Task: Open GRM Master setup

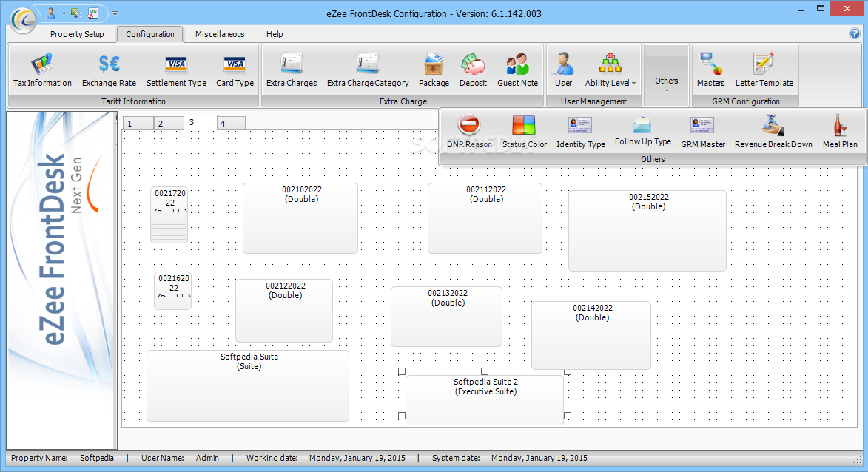Action: 702,132
